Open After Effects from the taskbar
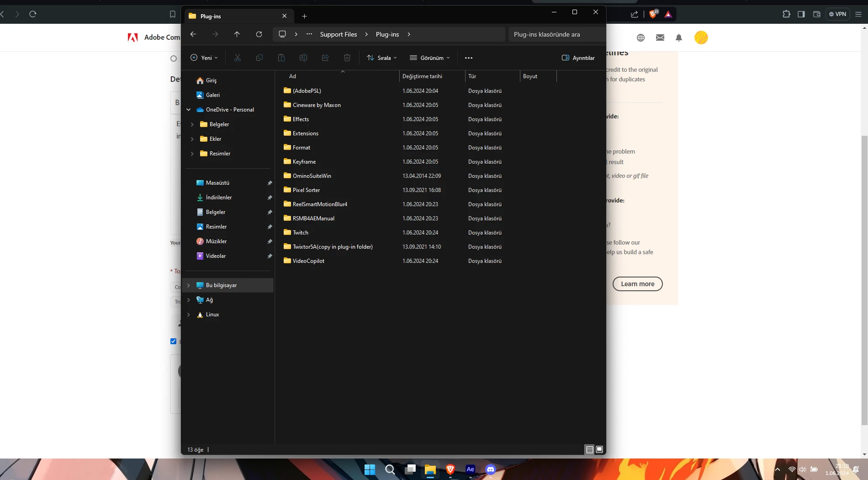Image resolution: width=868 pixels, height=480 pixels. [x=471, y=469]
